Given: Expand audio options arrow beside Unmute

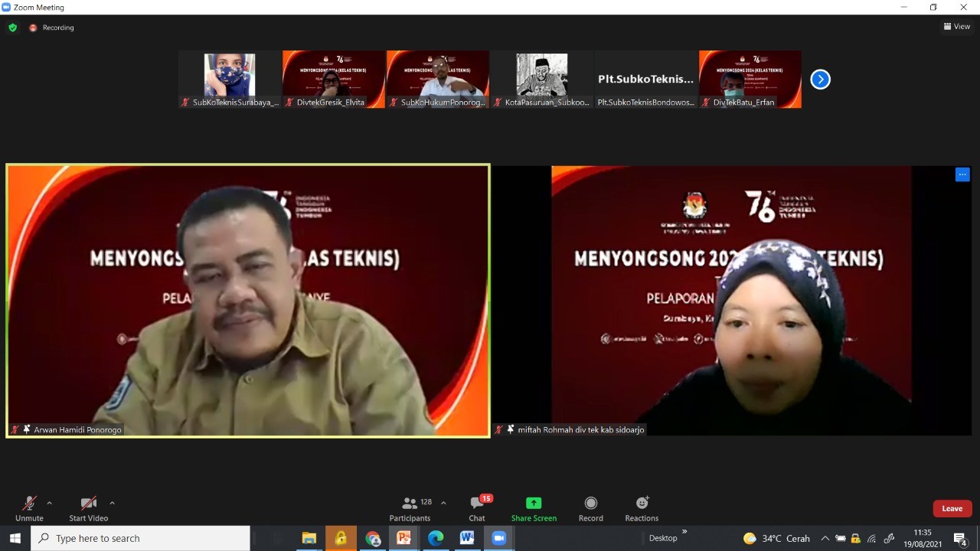Looking at the screenshot, I should pos(50,503).
